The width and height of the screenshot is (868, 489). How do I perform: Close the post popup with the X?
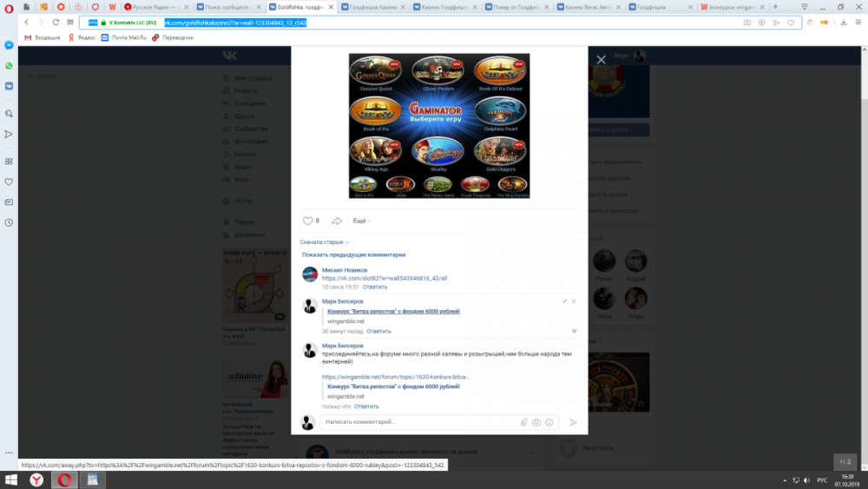pyautogui.click(x=602, y=59)
